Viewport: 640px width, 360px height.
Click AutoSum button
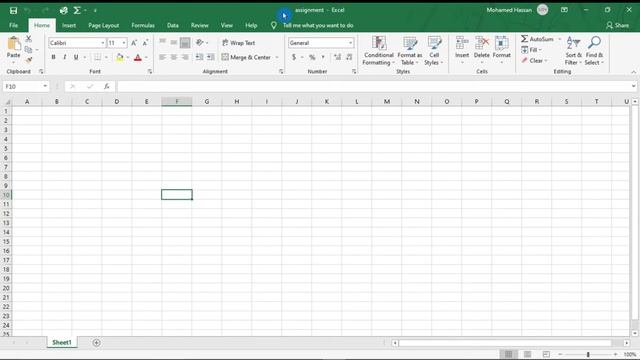coord(538,39)
